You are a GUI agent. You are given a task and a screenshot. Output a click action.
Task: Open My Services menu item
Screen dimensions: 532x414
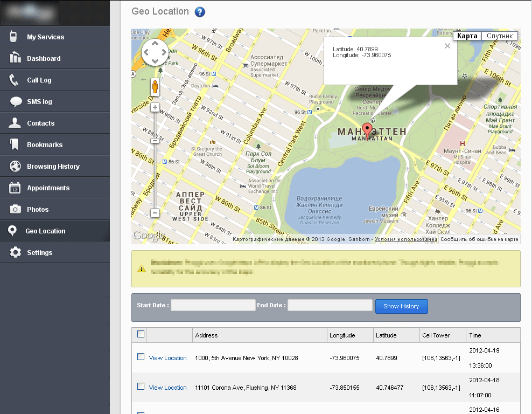55,37
